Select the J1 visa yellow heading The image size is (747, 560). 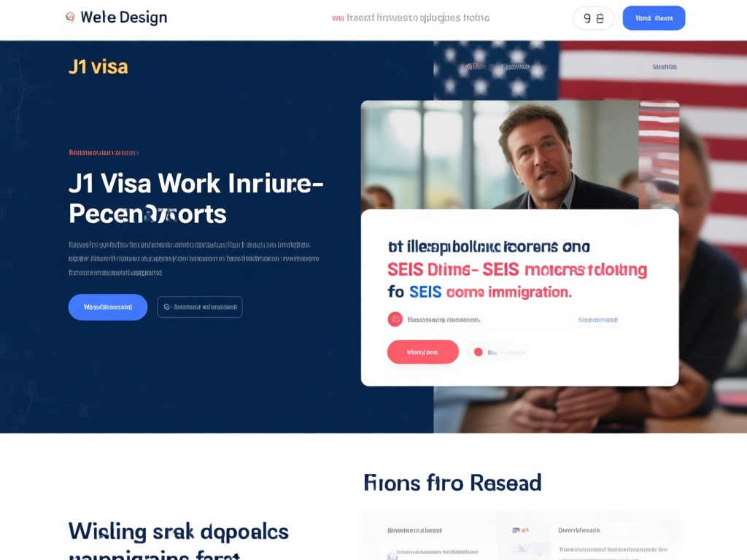[x=98, y=66]
